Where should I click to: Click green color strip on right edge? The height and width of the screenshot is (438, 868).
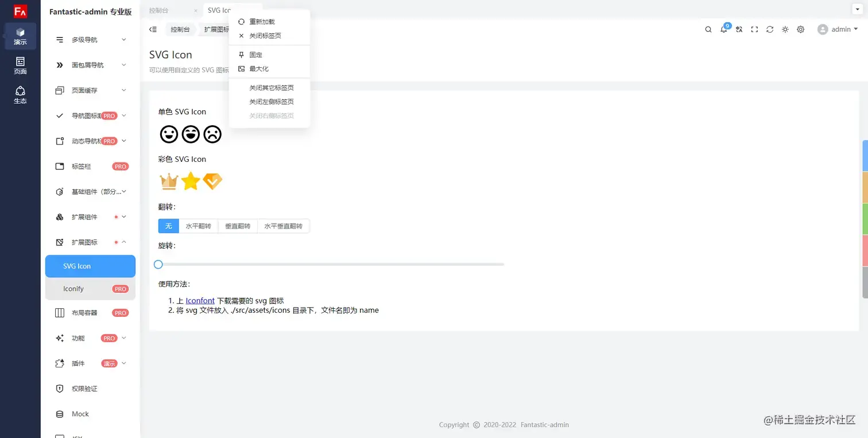click(865, 219)
